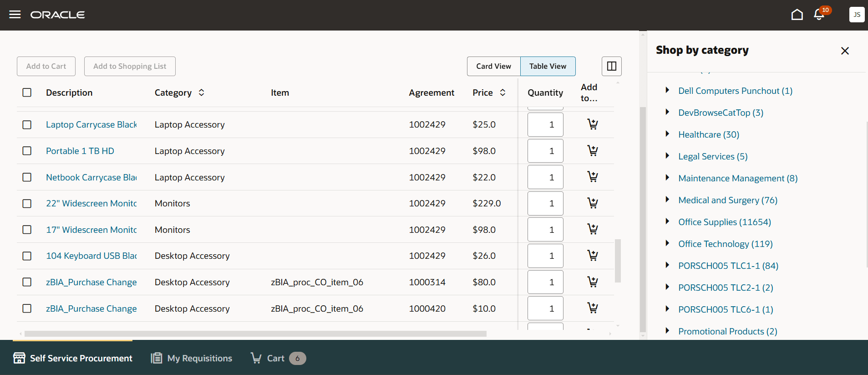Add Netbook Carrycase to cart via icon
The height and width of the screenshot is (375, 868).
pyautogui.click(x=593, y=177)
